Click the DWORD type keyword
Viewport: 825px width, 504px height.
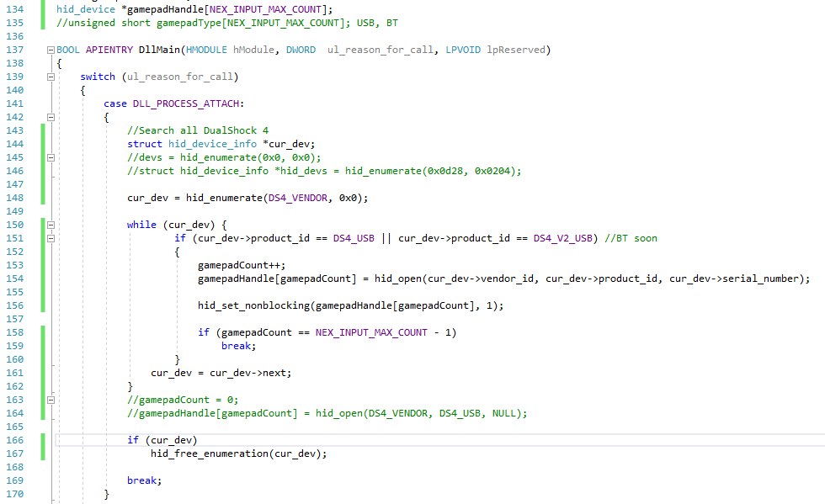pyautogui.click(x=301, y=50)
